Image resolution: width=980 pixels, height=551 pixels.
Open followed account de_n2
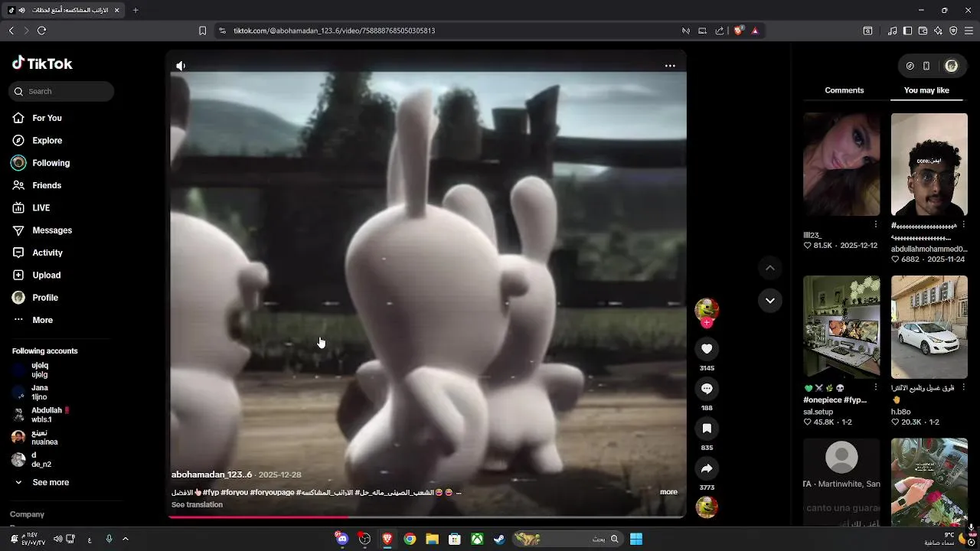click(x=31, y=460)
